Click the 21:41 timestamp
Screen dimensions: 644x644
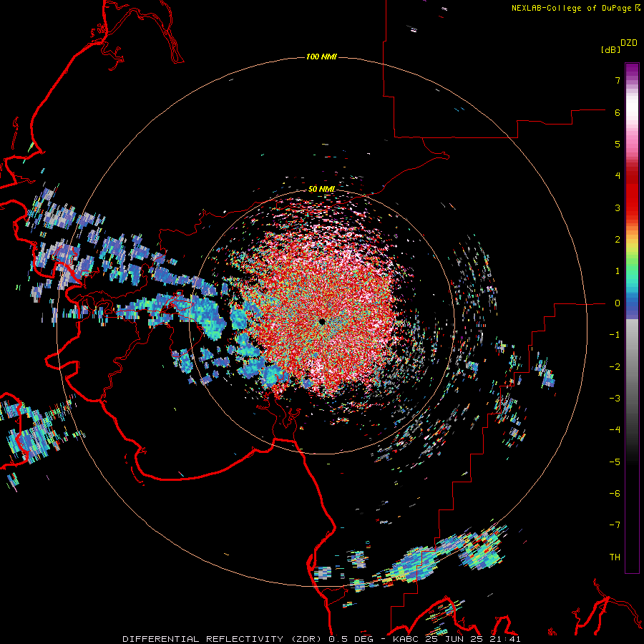[505, 639]
